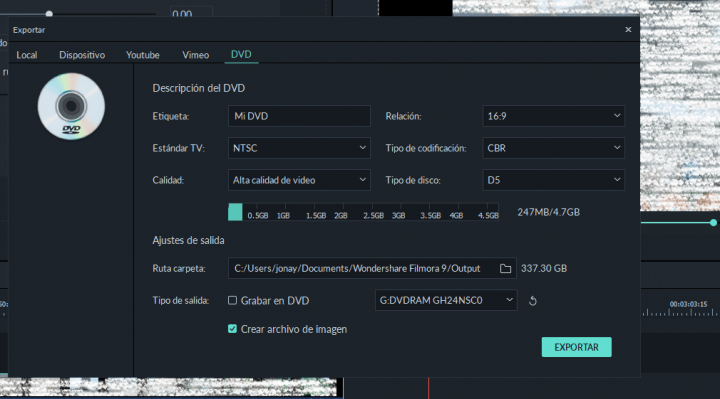This screenshot has height=399, width=720.
Task: Click the Descripción del DVD heading
Action: click(x=198, y=88)
